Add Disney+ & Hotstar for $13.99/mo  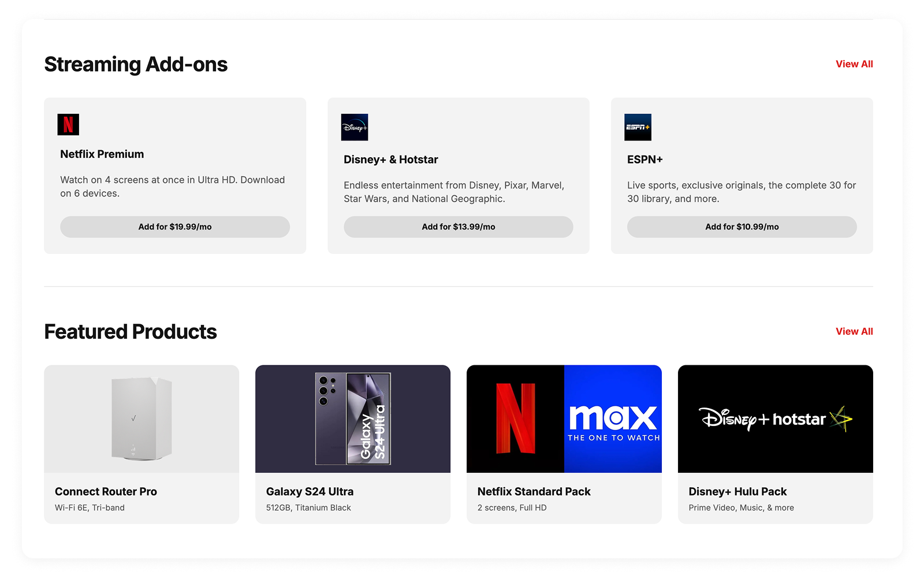tap(459, 227)
